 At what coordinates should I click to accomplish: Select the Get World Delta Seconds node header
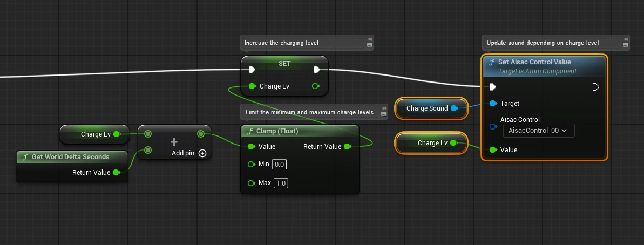pos(72,156)
